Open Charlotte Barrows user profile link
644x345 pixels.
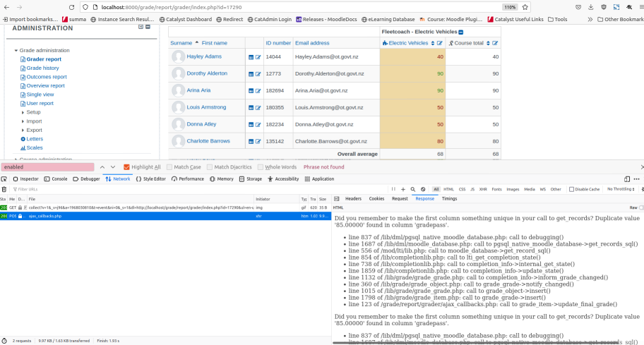tap(208, 141)
